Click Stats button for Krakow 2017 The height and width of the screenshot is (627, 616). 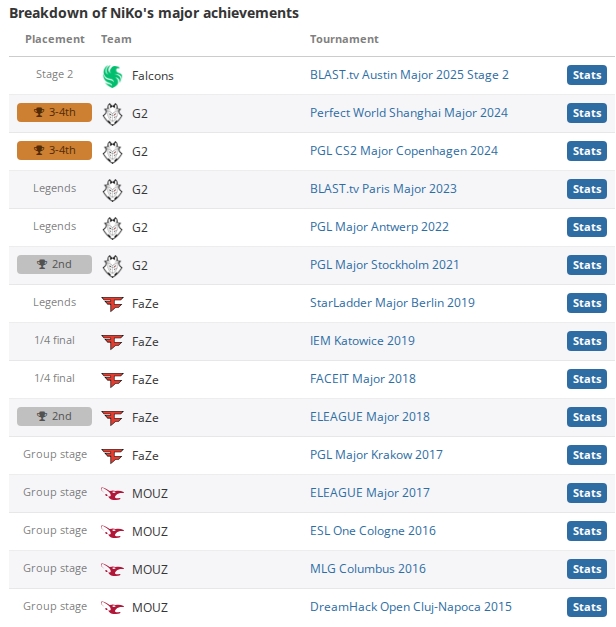point(587,455)
